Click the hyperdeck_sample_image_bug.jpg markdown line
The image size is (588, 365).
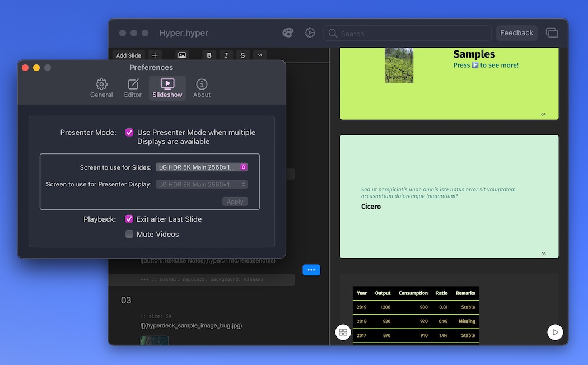click(192, 326)
